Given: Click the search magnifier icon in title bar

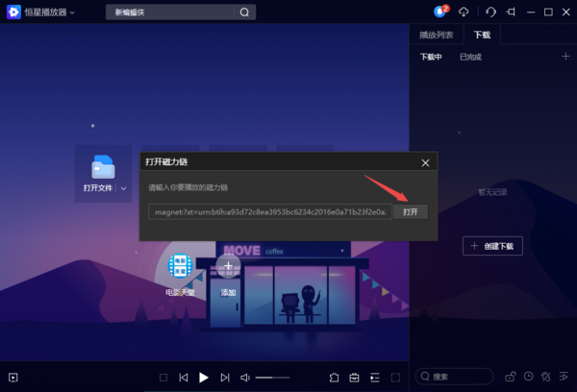Looking at the screenshot, I should coord(244,12).
